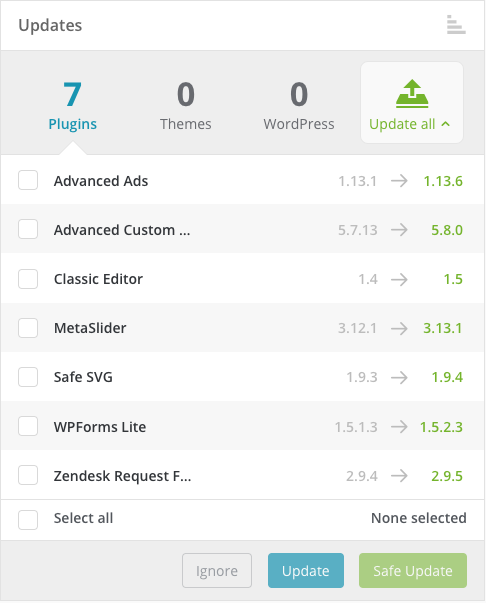Select the MetaSlider plugin checkbox

(28, 328)
